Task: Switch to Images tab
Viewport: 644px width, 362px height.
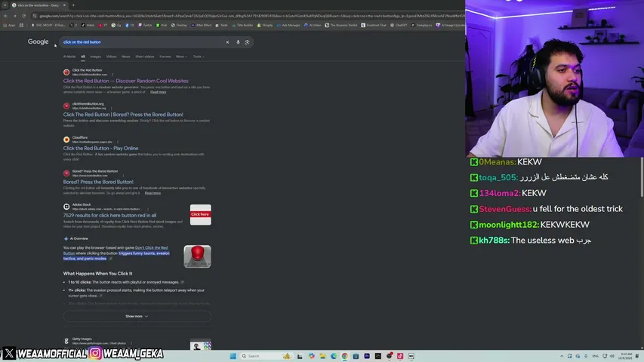Action: [95, 57]
